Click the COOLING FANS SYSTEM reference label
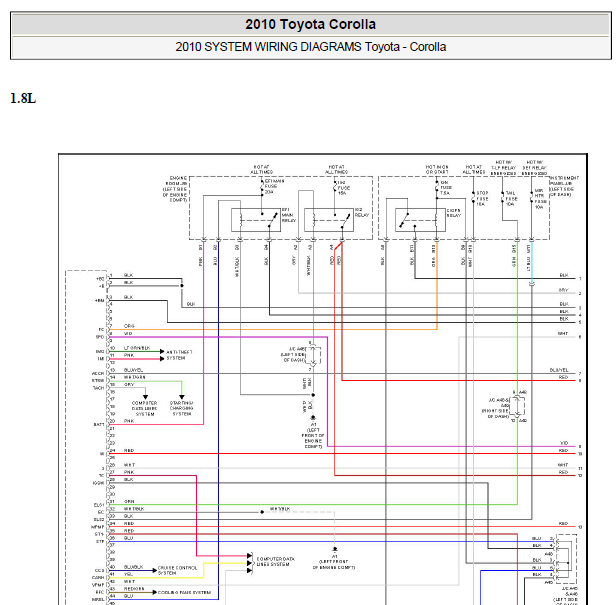The width and height of the screenshot is (616, 605). pos(184,592)
